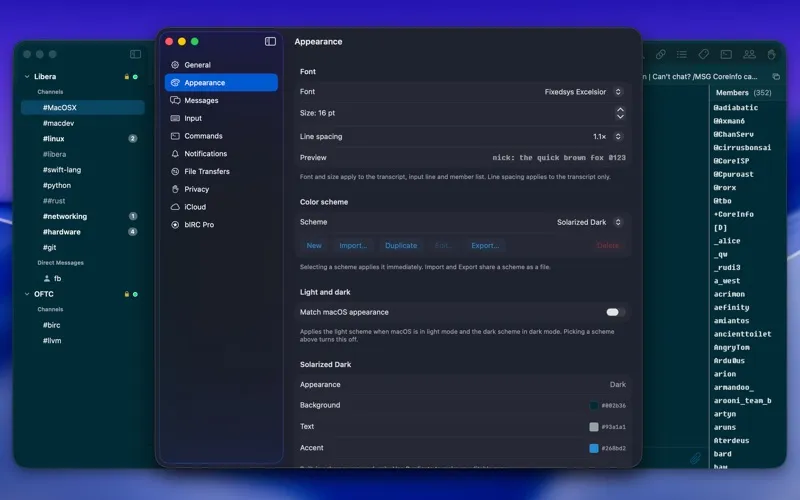The height and width of the screenshot is (500, 800).
Task: Select member @adiabatic in member list
Action: coord(735,108)
